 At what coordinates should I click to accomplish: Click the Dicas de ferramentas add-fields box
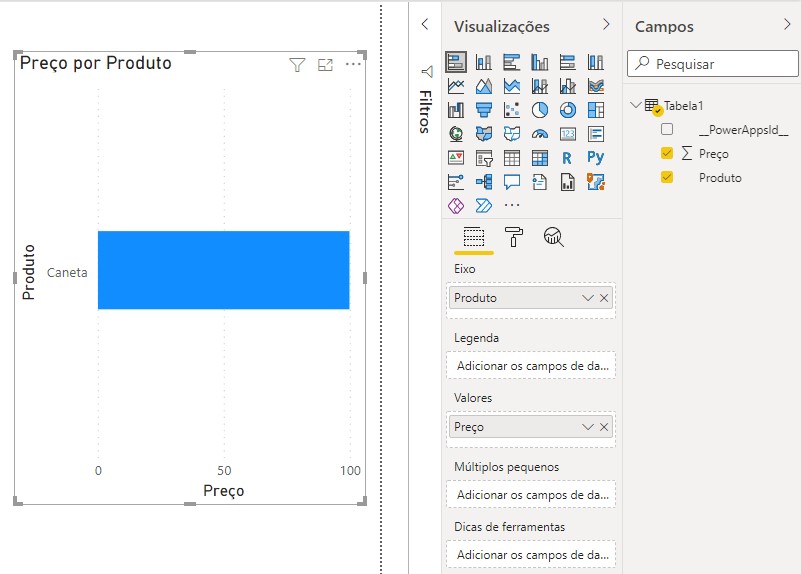(531, 555)
